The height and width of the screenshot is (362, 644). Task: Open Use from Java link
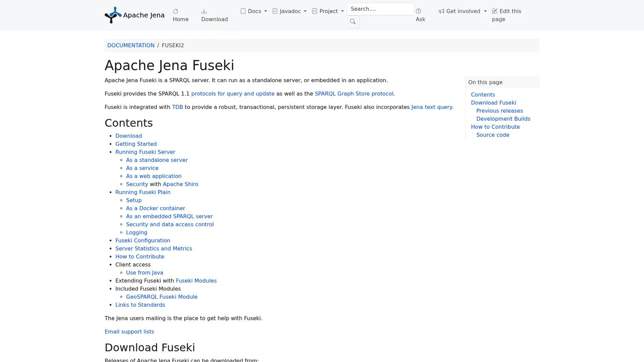145,273
